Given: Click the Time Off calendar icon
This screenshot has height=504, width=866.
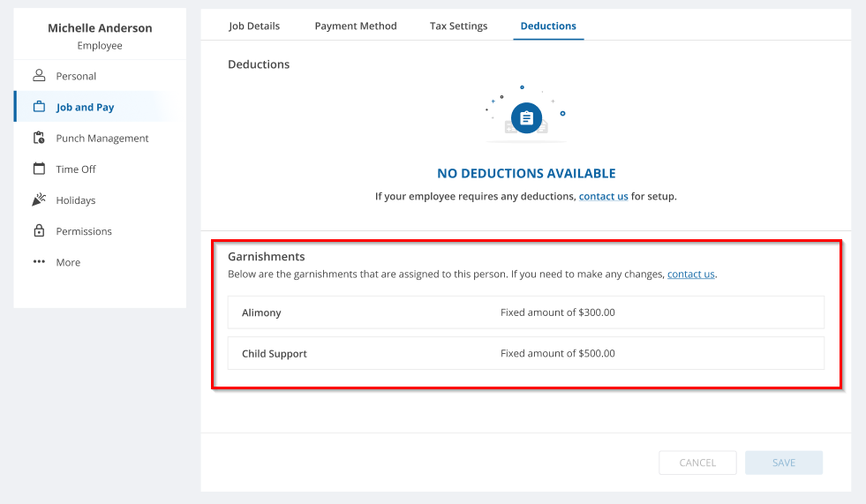Looking at the screenshot, I should point(39,169).
